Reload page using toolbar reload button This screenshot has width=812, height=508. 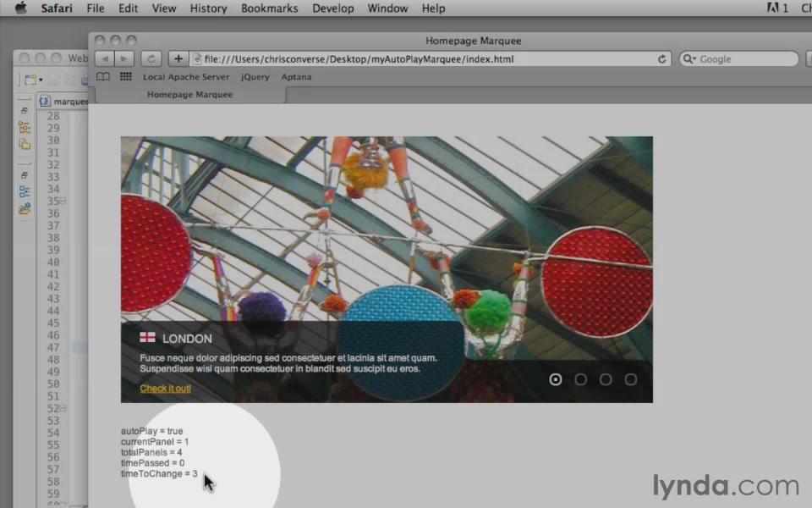pyautogui.click(x=151, y=58)
